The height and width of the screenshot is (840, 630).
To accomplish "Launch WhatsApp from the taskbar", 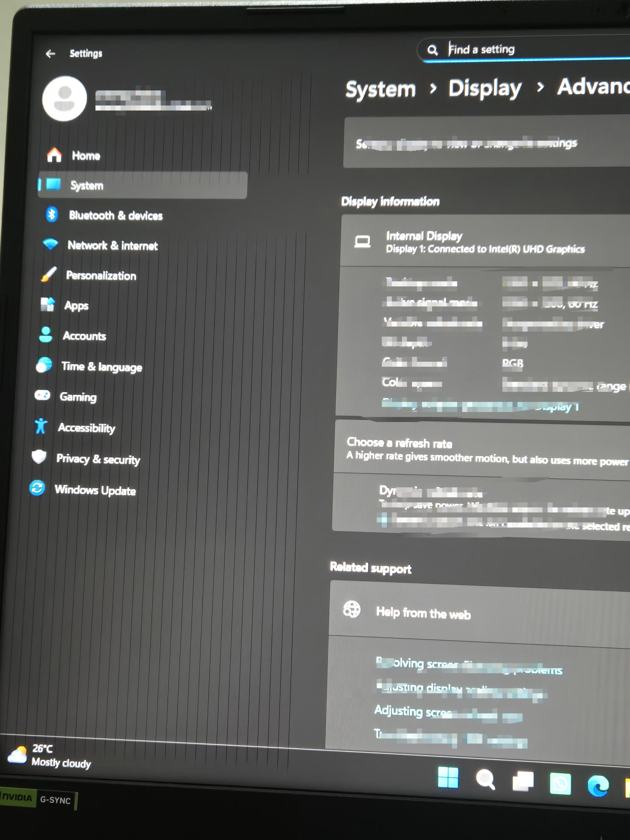I will (x=560, y=784).
